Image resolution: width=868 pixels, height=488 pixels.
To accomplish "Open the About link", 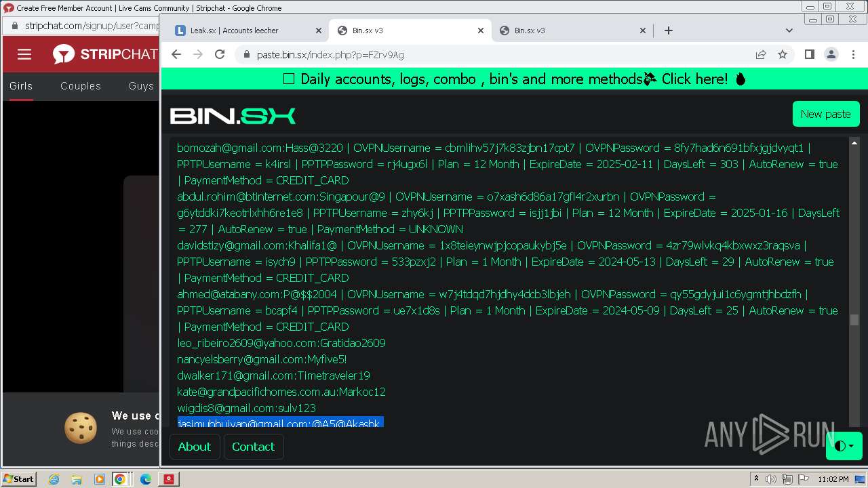I will 194,447.
